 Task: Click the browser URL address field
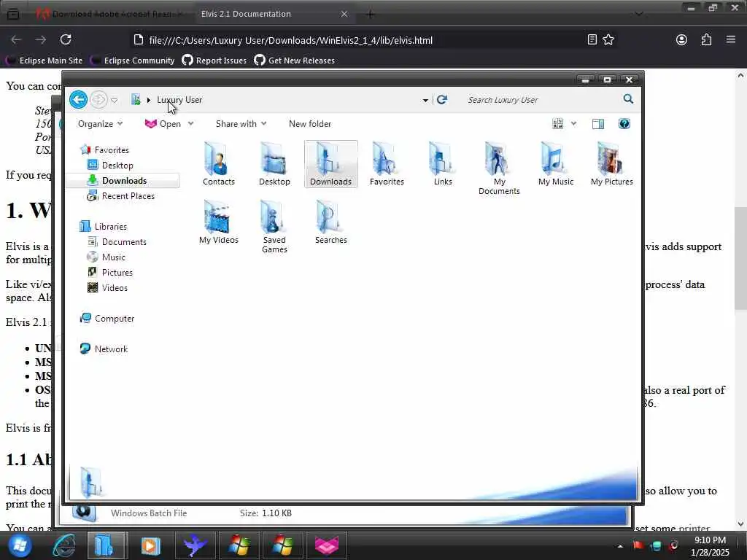357,40
